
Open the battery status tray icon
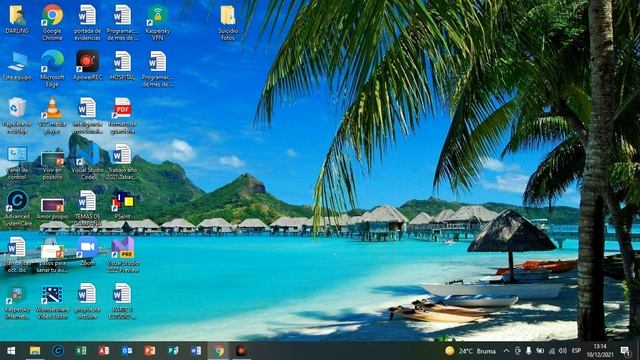pyautogui.click(x=540, y=351)
